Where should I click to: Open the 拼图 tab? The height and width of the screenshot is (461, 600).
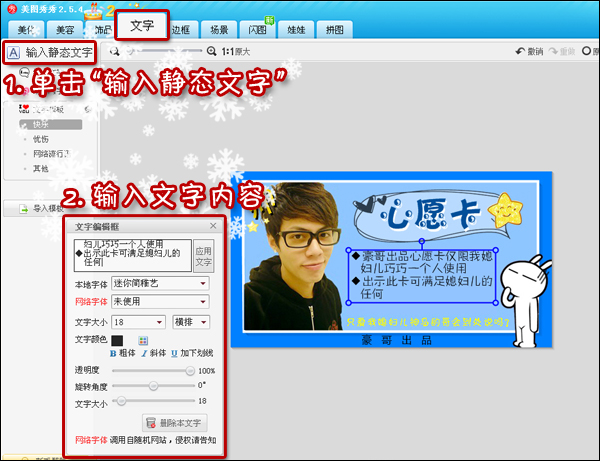(x=334, y=30)
